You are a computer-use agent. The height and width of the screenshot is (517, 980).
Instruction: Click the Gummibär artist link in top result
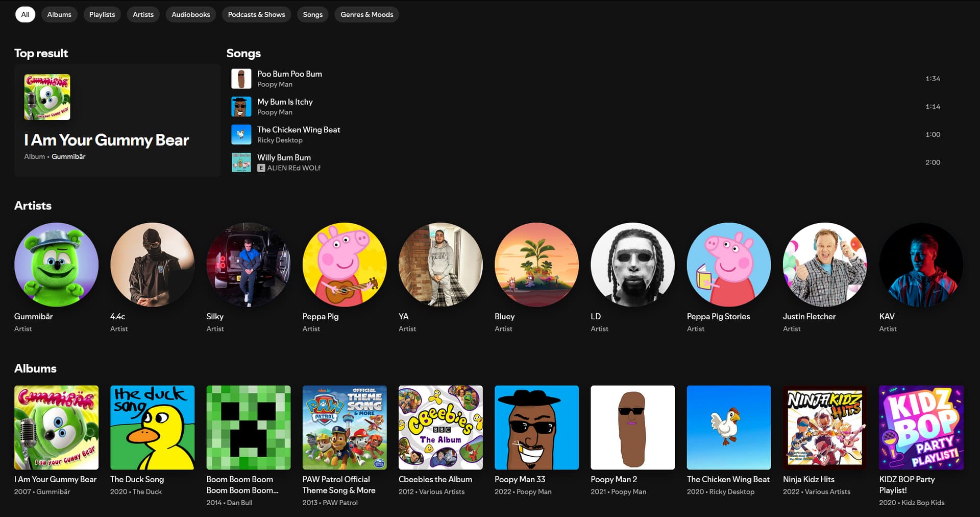point(68,156)
